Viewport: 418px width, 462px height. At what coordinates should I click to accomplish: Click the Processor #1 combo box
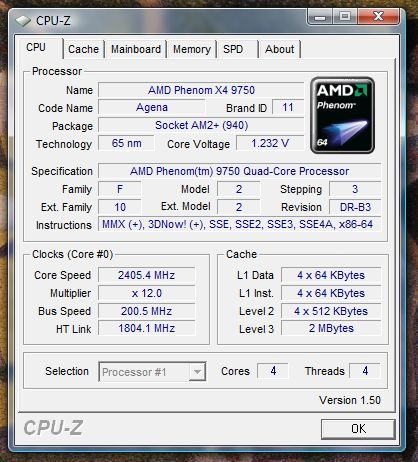click(x=152, y=372)
